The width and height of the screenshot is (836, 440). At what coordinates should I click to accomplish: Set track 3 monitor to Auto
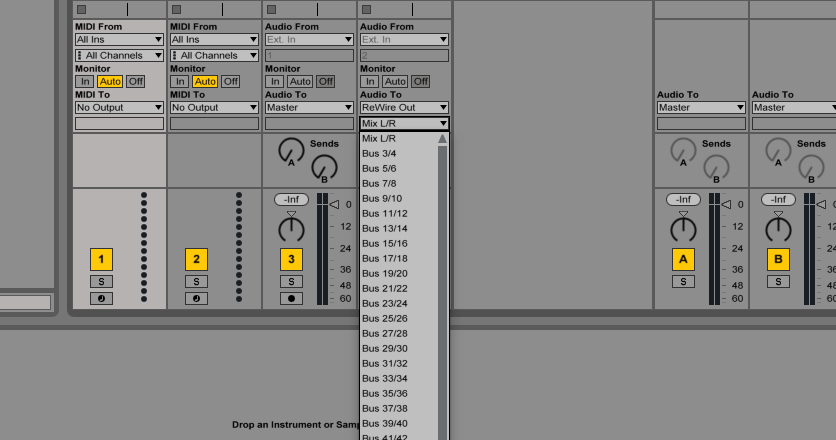[x=300, y=82]
